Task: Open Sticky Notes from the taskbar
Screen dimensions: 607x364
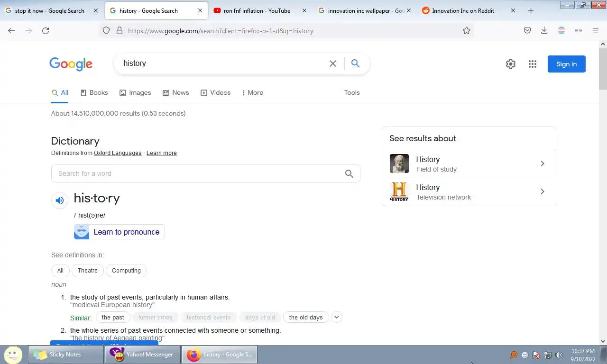Action: (66, 355)
